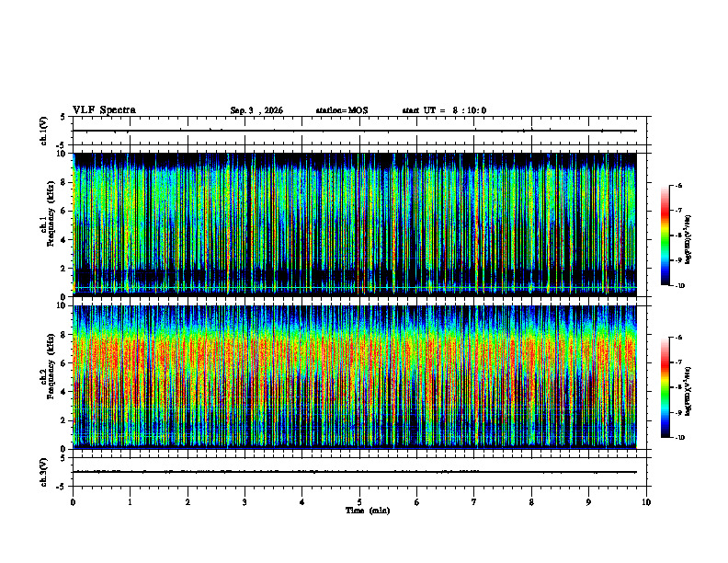The width and height of the screenshot is (728, 563).
Task: Click the station=MOS label
Action: 342,110
